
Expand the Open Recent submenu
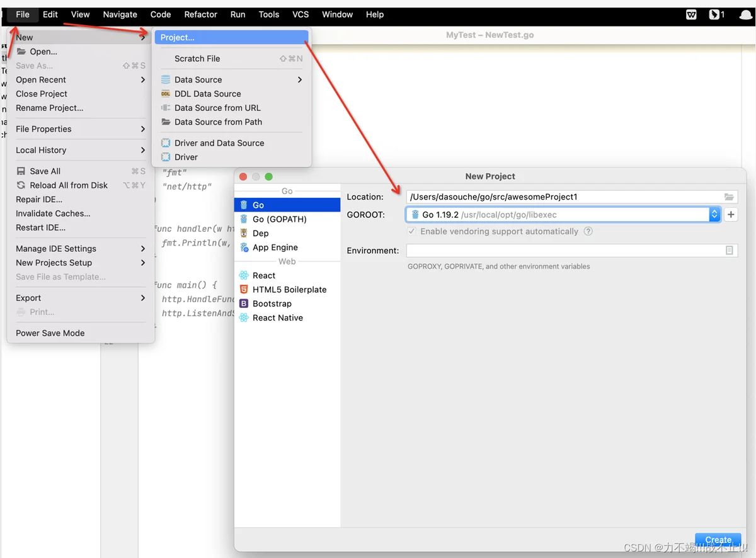coord(144,80)
